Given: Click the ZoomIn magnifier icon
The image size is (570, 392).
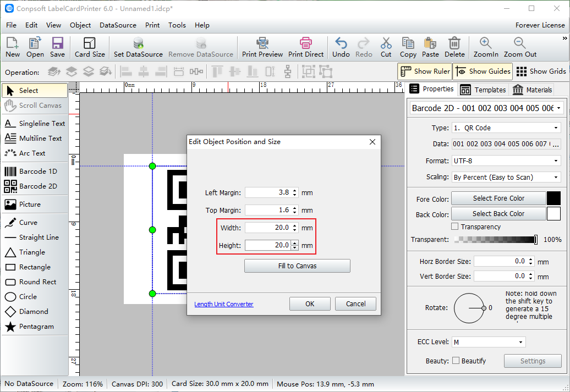Looking at the screenshot, I should 486,47.
